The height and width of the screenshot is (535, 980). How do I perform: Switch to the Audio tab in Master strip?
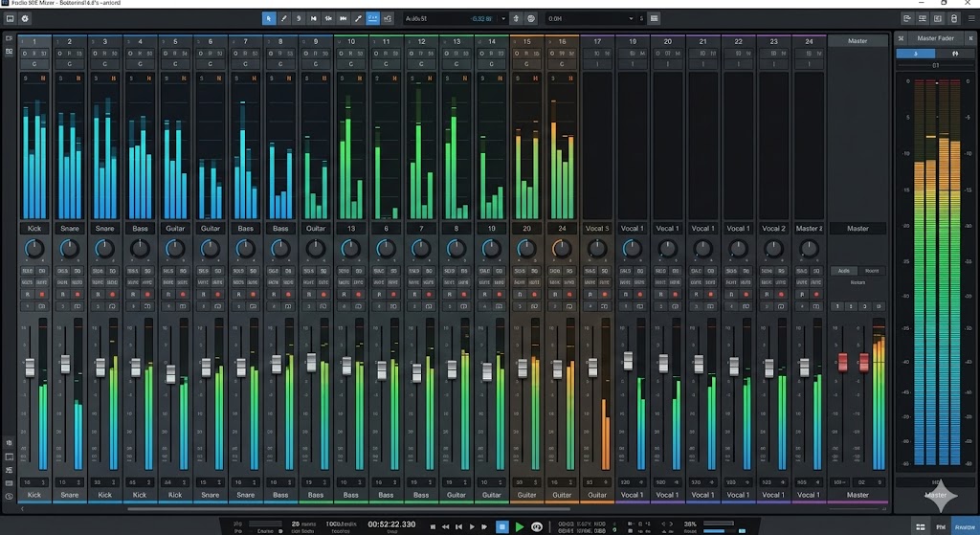tap(843, 271)
